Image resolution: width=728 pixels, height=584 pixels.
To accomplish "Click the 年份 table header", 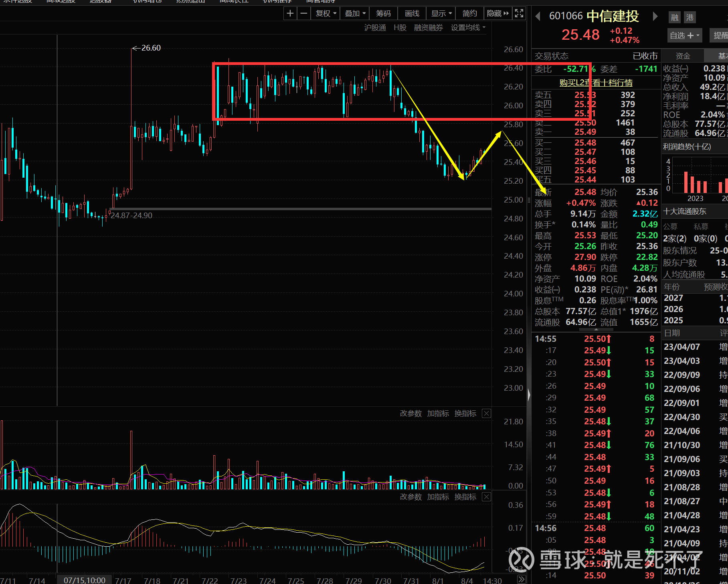I will tap(671, 287).
